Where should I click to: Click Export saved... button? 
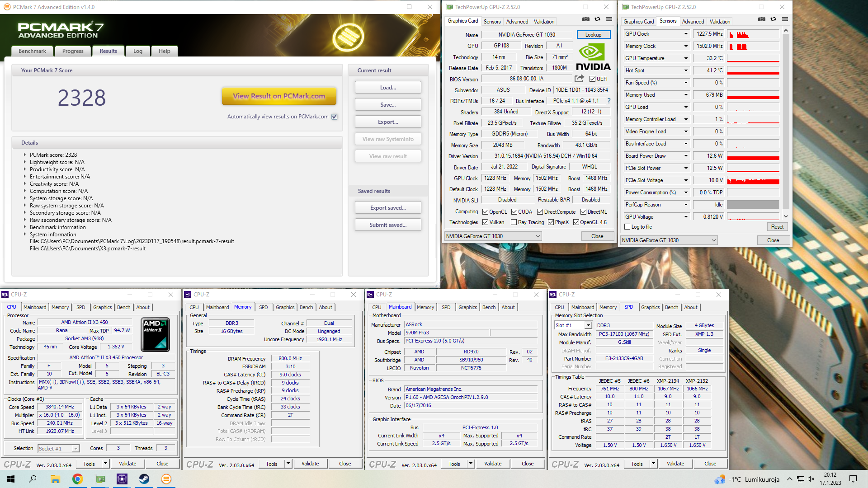click(388, 207)
